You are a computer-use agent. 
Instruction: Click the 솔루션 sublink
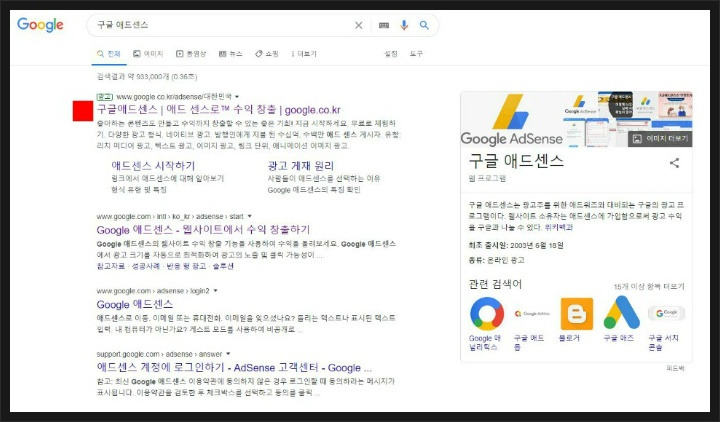point(223,266)
